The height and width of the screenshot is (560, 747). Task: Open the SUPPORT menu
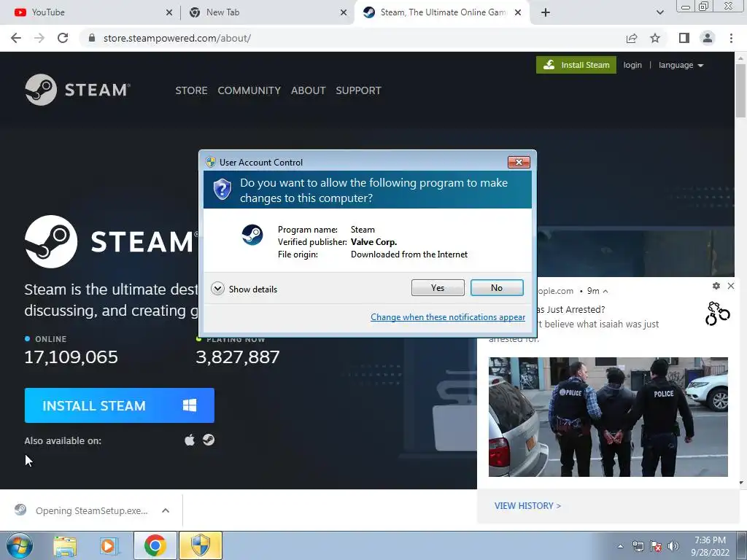click(358, 90)
